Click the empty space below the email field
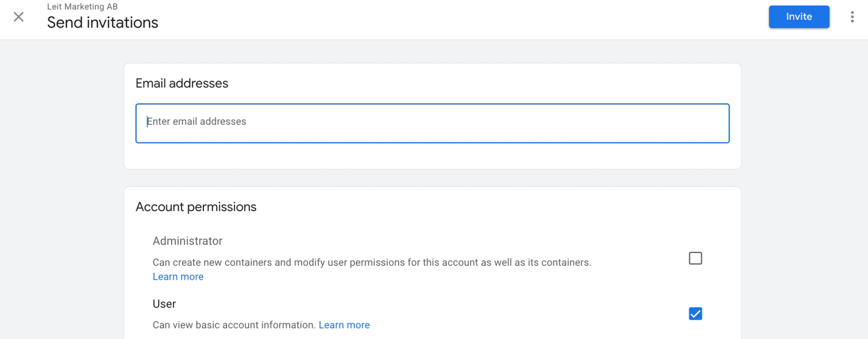Image resolution: width=868 pixels, height=339 pixels. coord(432,156)
